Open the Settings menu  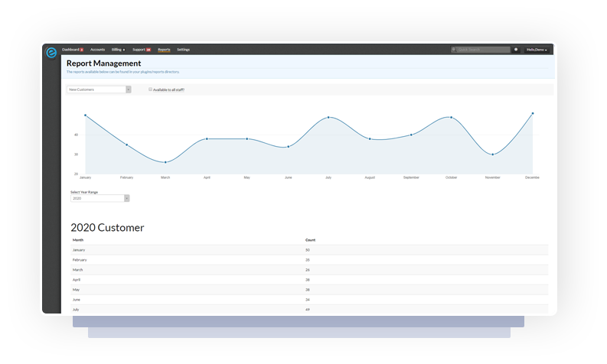click(184, 50)
